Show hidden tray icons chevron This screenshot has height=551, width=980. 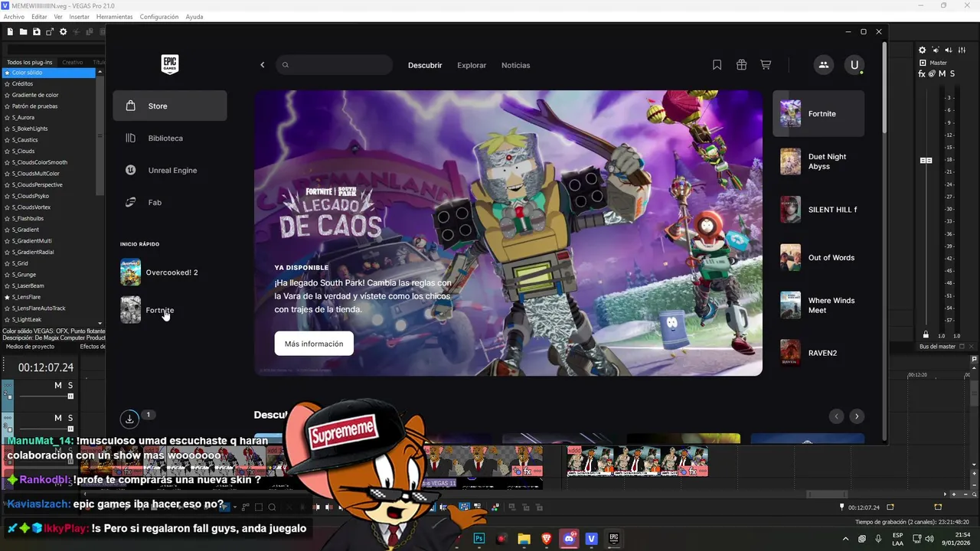[x=846, y=539]
